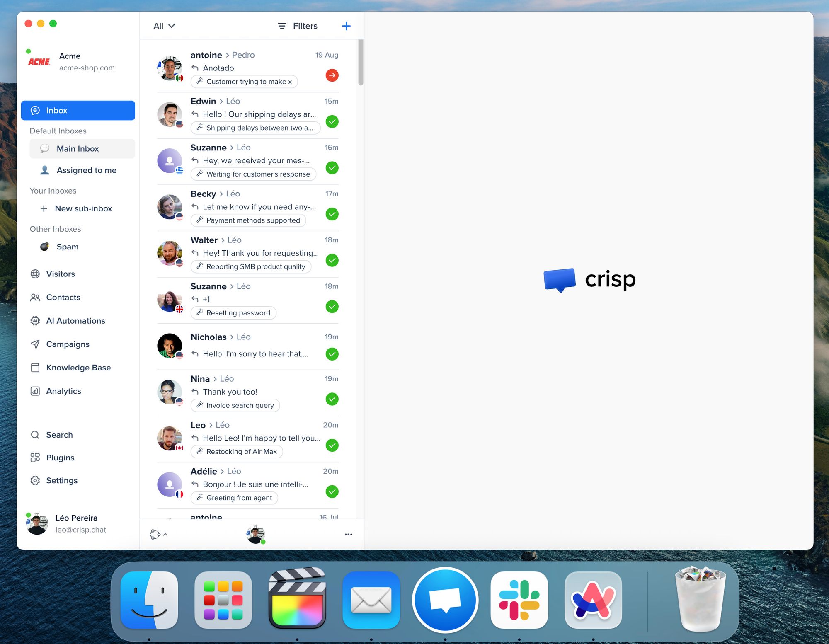Image resolution: width=829 pixels, height=644 pixels.
Task: Click the Main Inbox chat bubble icon
Action: (45, 148)
